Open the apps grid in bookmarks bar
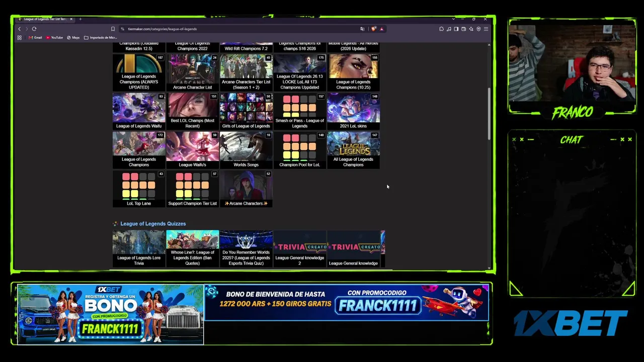 [x=20, y=38]
